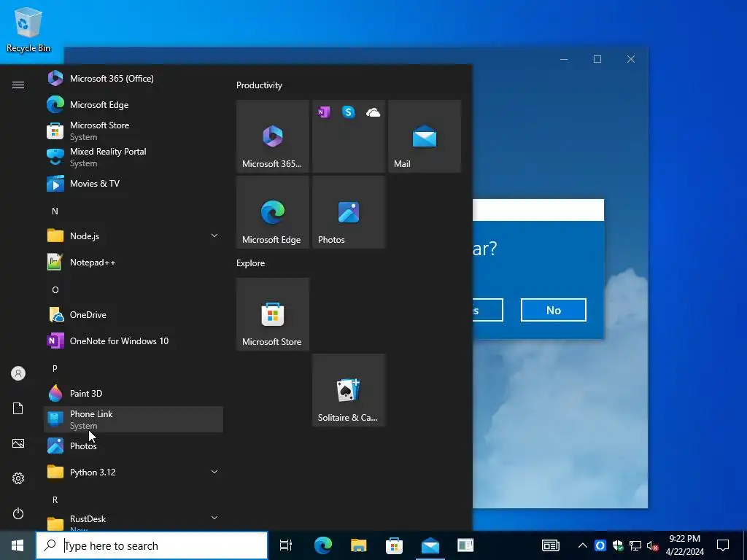The height and width of the screenshot is (560, 747).
Task: Click the letter R section header
Action: [55, 499]
